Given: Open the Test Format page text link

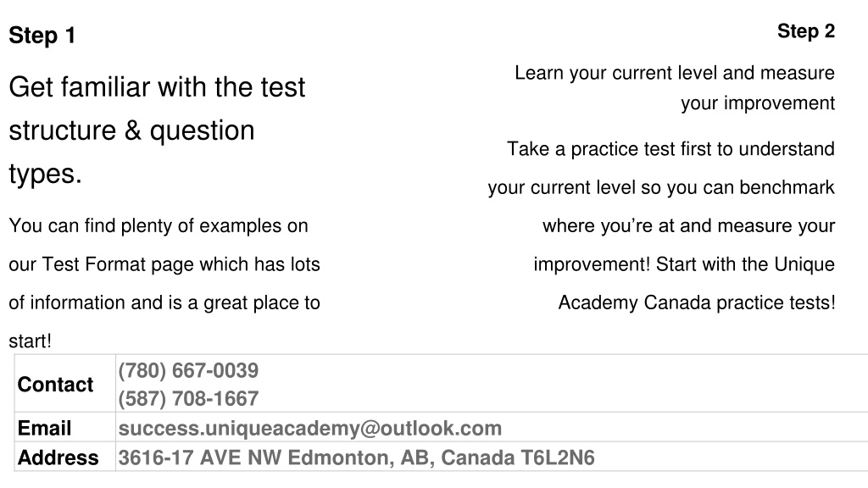Looking at the screenshot, I should tap(114, 264).
